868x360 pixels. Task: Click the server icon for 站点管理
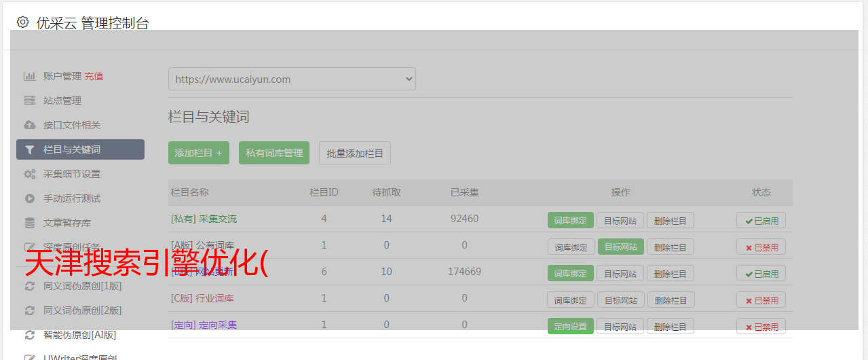(x=30, y=101)
